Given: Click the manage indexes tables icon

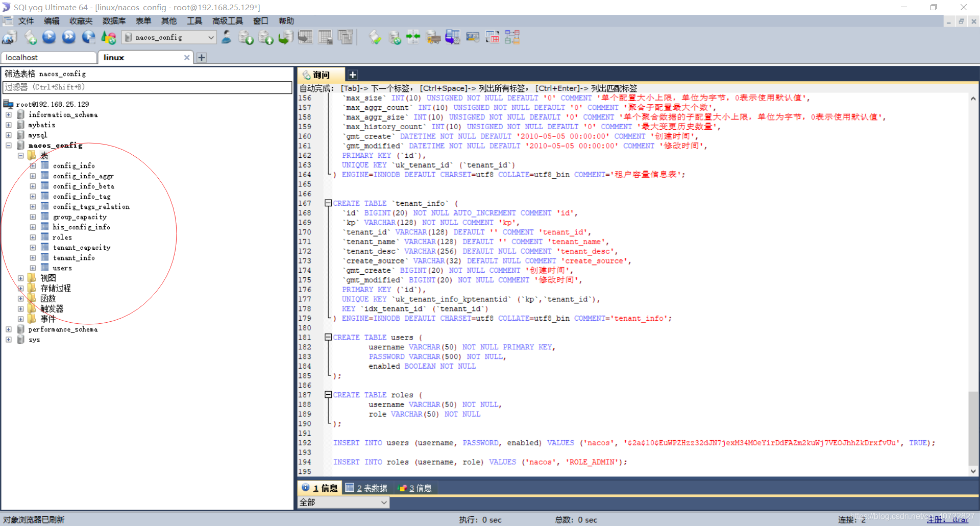Looking at the screenshot, I should 345,37.
